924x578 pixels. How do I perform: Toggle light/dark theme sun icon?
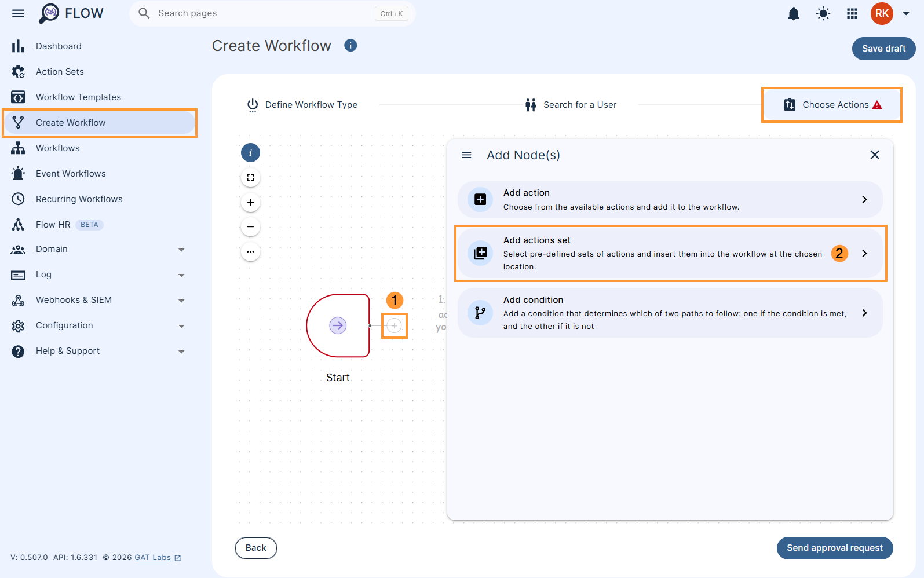click(823, 13)
